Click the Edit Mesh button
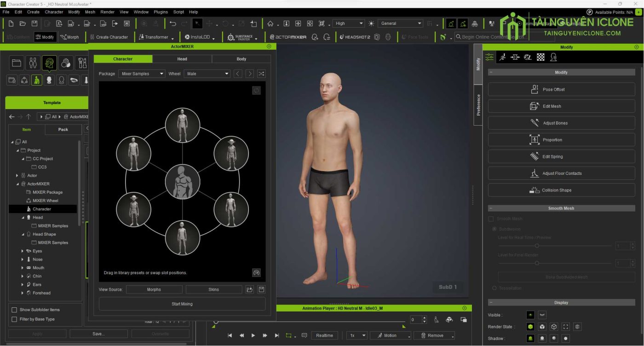The height and width of the screenshot is (346, 644). point(561,106)
